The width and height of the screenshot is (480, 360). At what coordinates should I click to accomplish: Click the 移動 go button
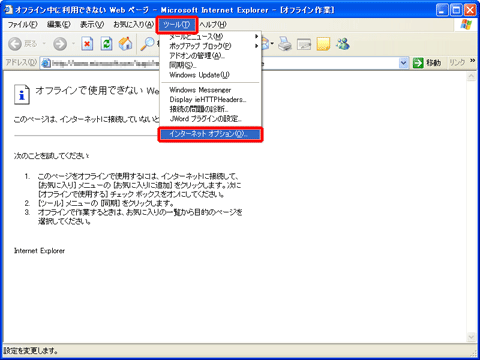coord(427,63)
